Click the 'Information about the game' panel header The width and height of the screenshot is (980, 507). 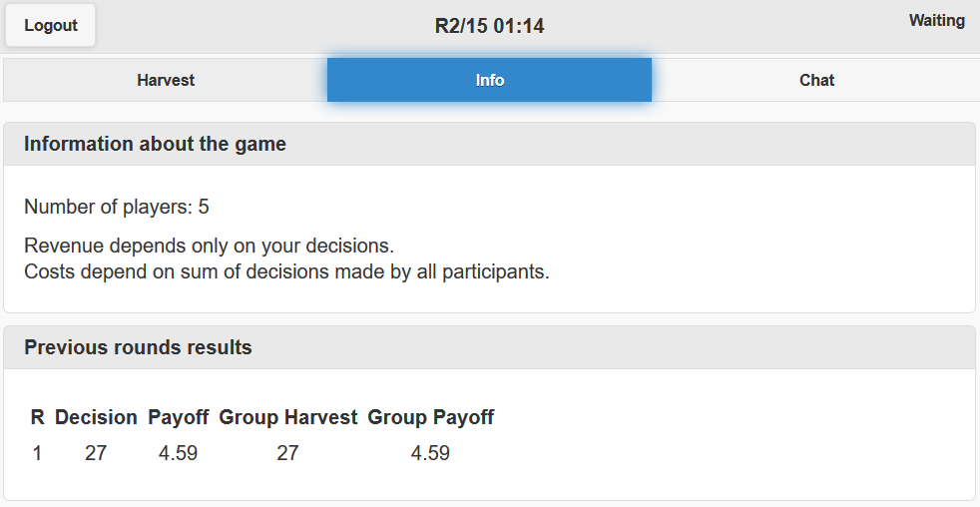[x=155, y=144]
